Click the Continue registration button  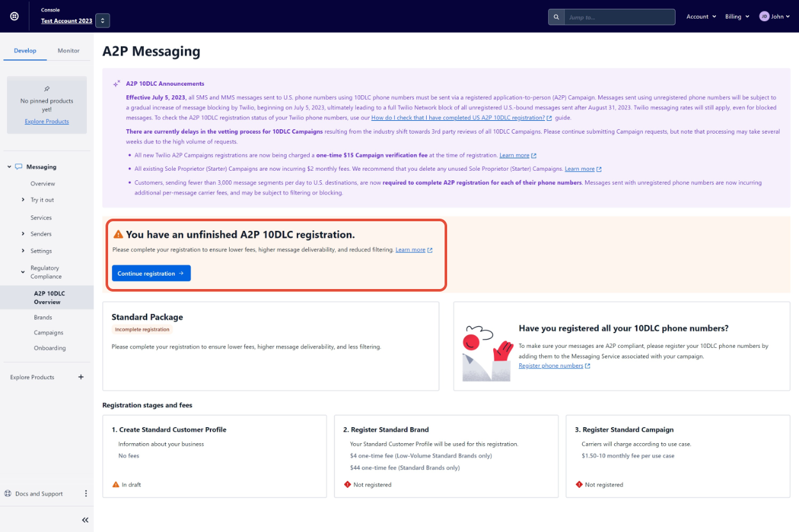151,273
